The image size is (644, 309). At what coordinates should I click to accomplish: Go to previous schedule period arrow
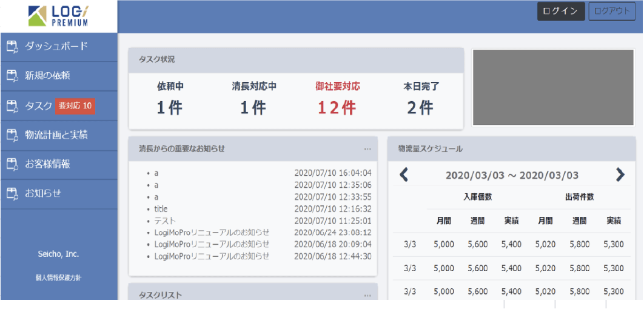point(404,175)
